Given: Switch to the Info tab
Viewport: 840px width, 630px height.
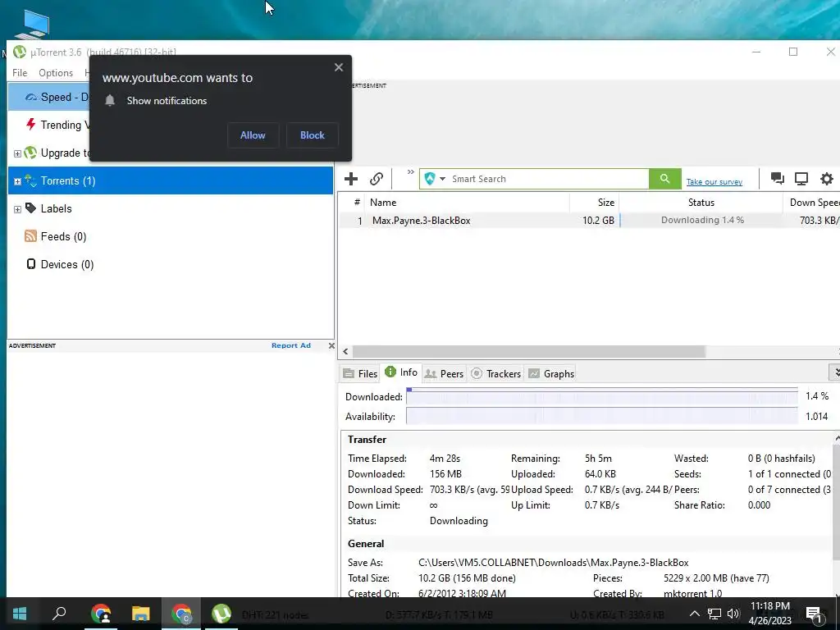Looking at the screenshot, I should pos(401,372).
